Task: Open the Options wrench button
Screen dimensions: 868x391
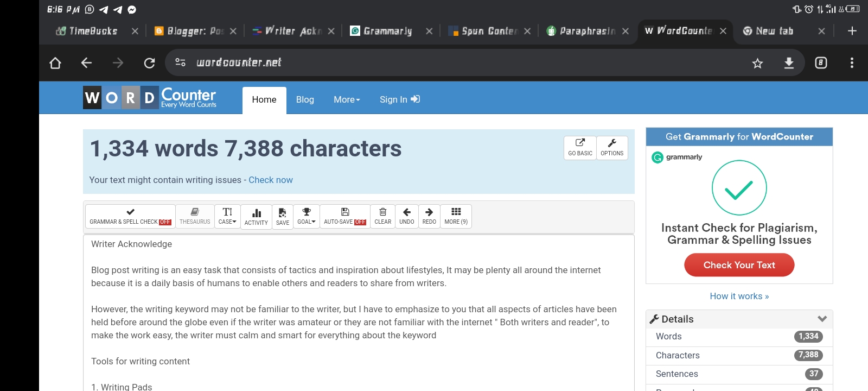Action: (x=612, y=148)
